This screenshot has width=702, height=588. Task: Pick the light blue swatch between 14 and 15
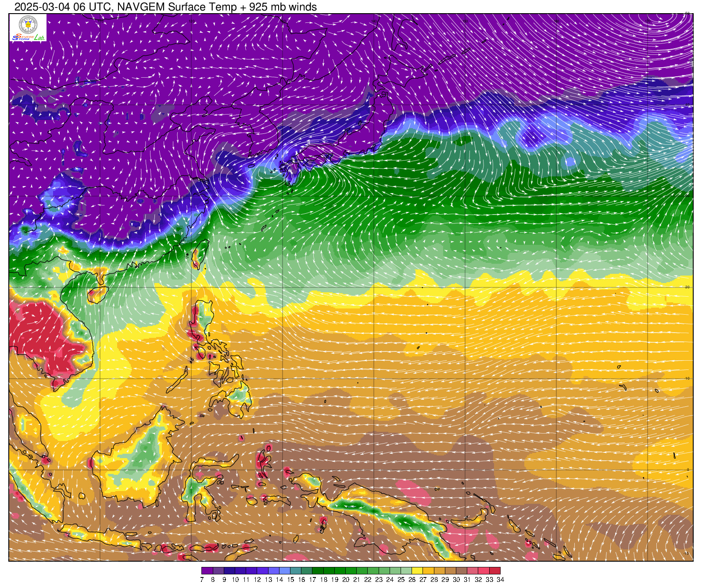tap(285, 570)
